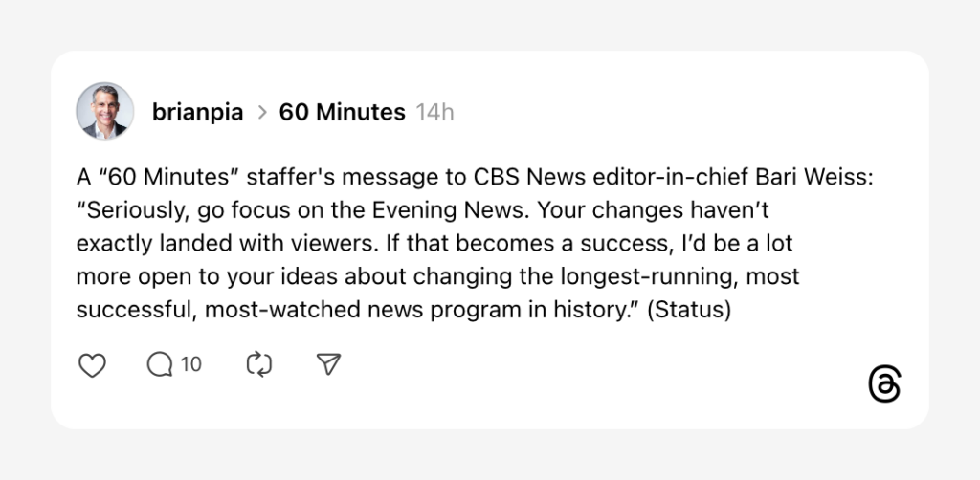Share the post with the paper plane icon

tap(328, 364)
